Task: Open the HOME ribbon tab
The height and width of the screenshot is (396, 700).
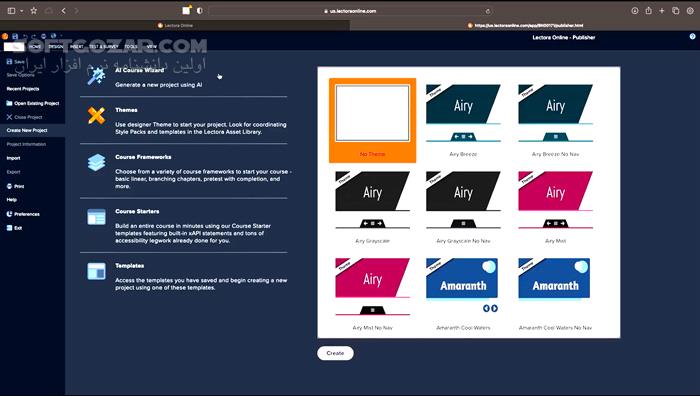Action: tap(35, 46)
